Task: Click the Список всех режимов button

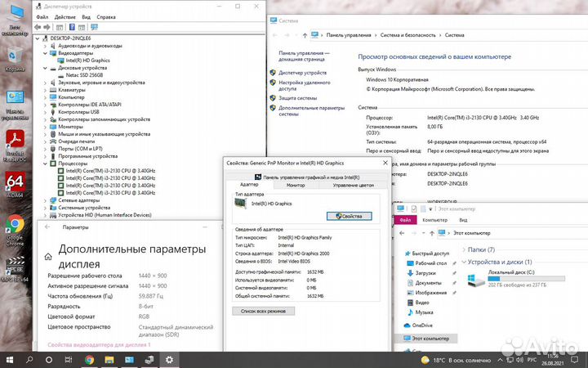Action: click(263, 311)
